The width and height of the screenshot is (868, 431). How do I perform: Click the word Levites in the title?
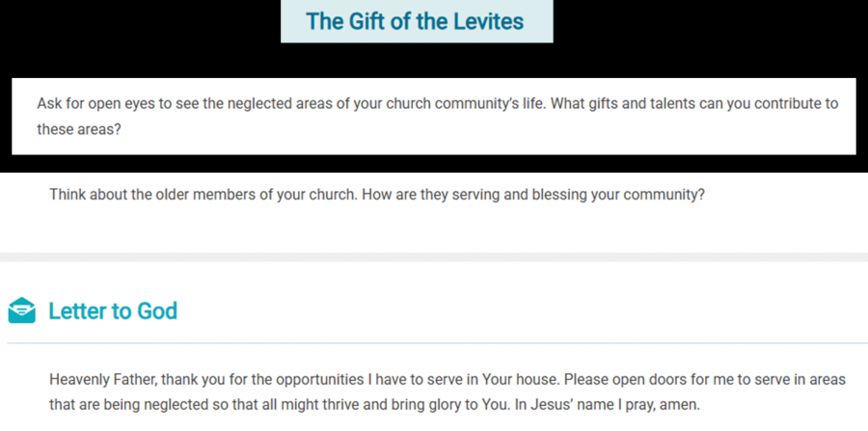pyautogui.click(x=489, y=21)
